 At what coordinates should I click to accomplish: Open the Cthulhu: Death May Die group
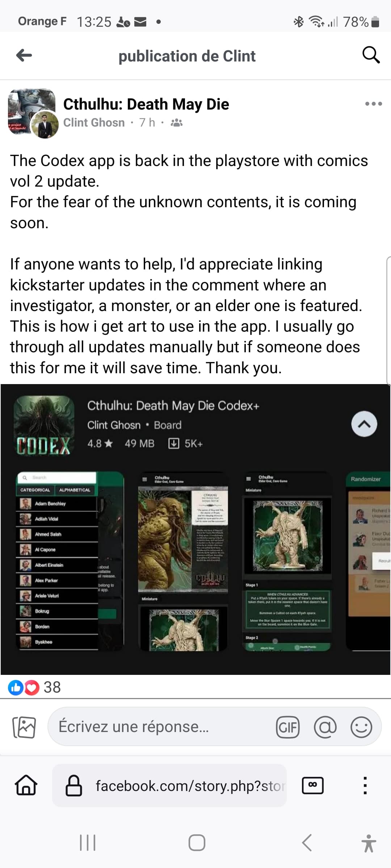pos(146,104)
